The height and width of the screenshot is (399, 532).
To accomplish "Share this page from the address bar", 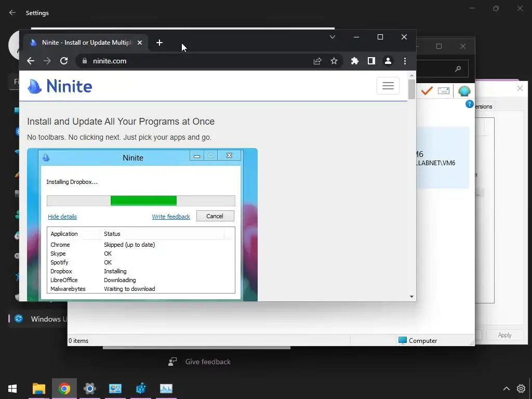I will (317, 61).
